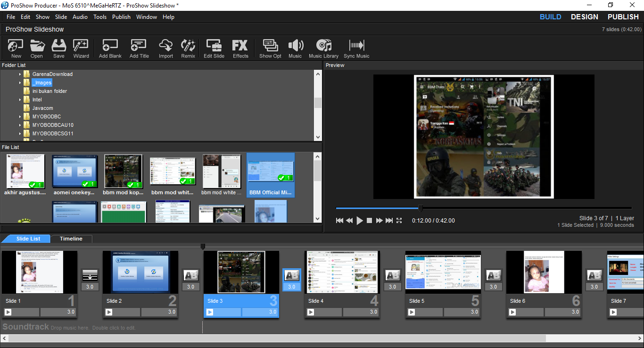Step back to the previous slide in preview
This screenshot has width=644, height=348.
coord(349,220)
